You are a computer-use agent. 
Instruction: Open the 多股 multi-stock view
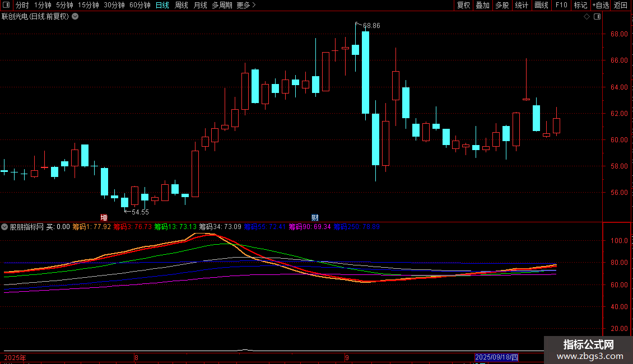[502, 5]
